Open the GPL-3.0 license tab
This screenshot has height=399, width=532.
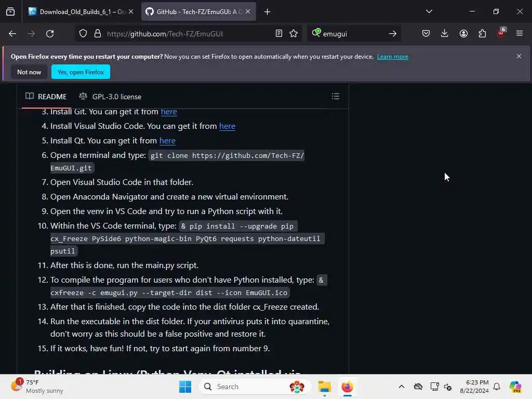[110, 97]
